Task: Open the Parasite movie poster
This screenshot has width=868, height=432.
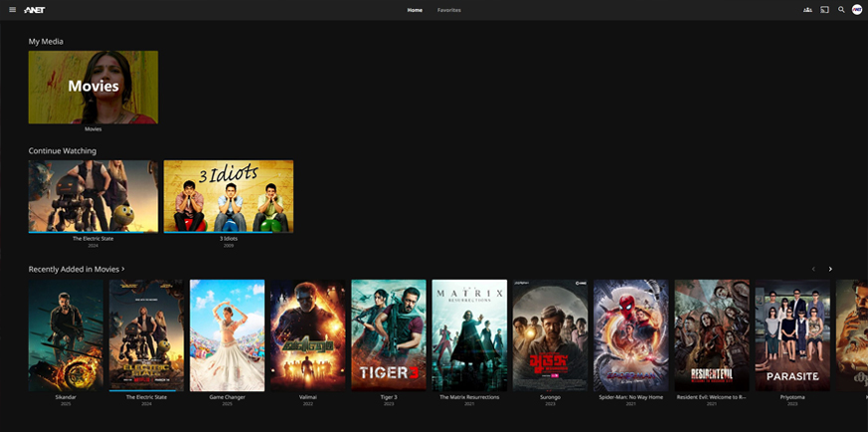Action: coord(792,335)
